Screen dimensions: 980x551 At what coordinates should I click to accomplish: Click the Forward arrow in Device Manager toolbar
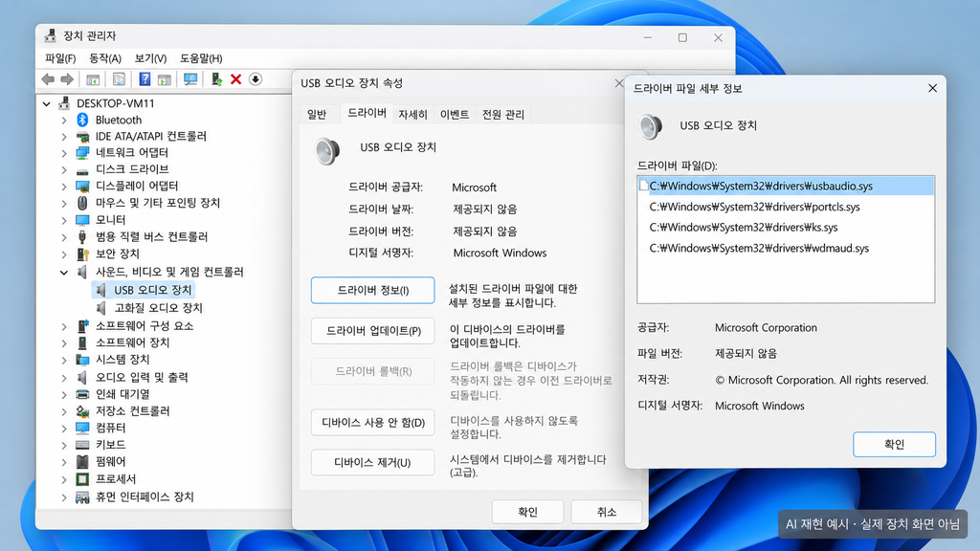(x=67, y=79)
